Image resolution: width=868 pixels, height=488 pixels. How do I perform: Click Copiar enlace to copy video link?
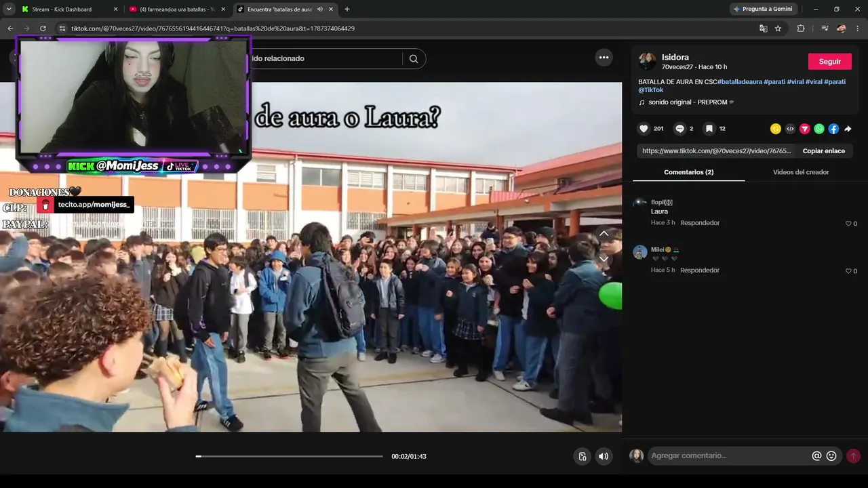823,151
